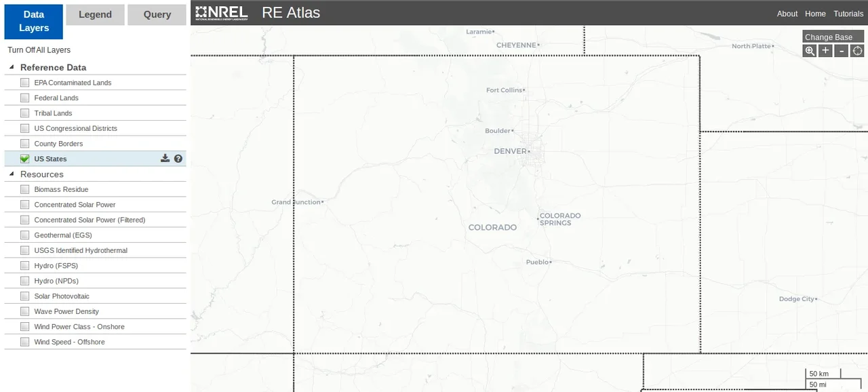The image size is (868, 392).
Task: Click the COLORADO state label
Action: [493, 227]
